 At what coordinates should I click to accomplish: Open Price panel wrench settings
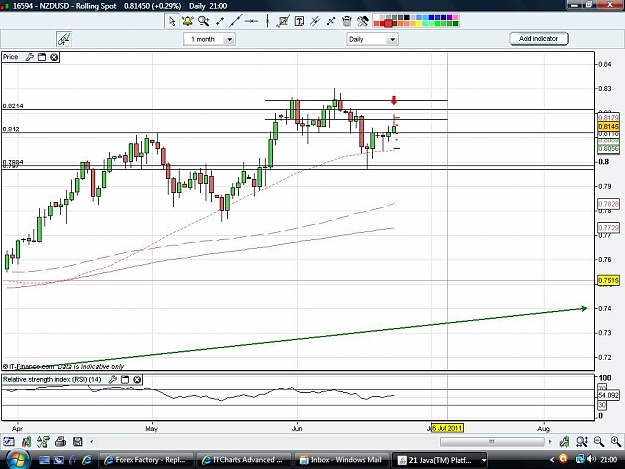(29, 57)
